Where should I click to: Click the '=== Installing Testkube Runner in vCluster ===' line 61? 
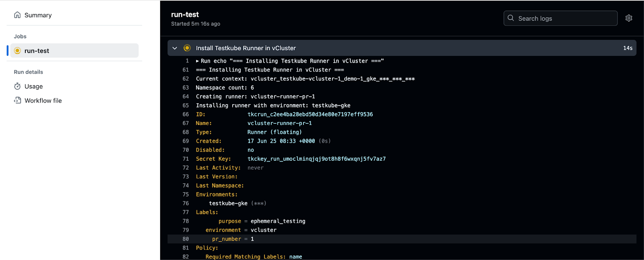[270, 70]
